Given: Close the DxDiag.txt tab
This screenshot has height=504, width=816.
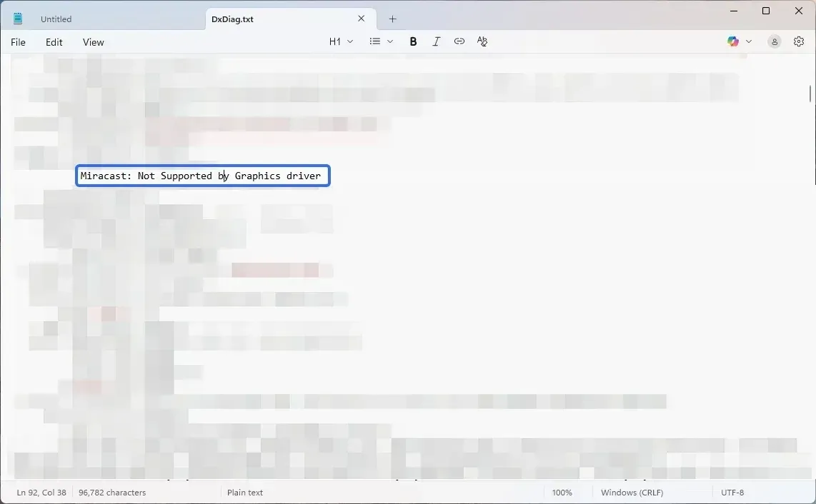Looking at the screenshot, I should click(361, 19).
